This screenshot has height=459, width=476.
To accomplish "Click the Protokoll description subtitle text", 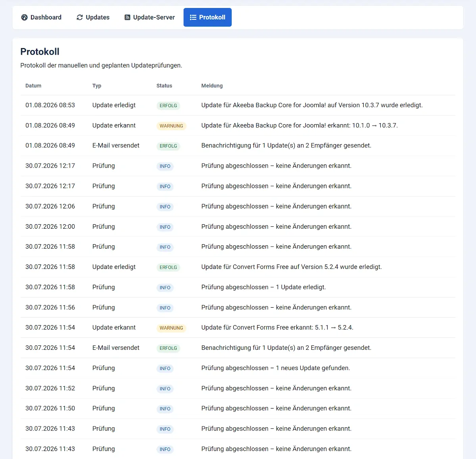I will 101,66.
